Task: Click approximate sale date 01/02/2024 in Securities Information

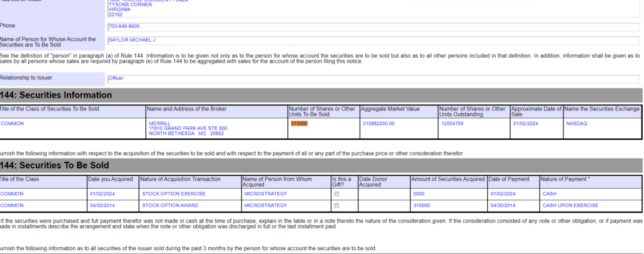Action: 525,123
